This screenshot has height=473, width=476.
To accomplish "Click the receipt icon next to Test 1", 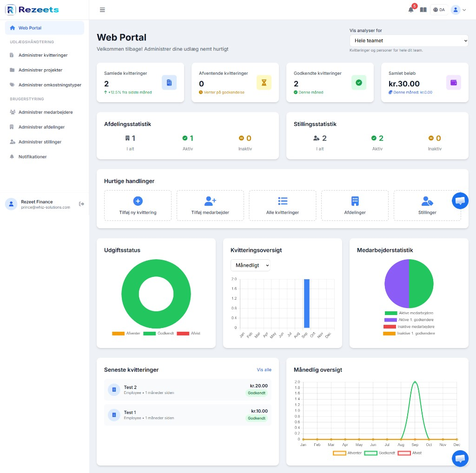I will click(114, 415).
